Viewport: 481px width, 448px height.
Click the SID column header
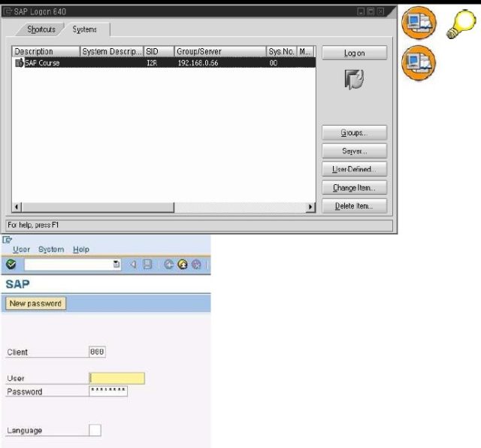159,52
